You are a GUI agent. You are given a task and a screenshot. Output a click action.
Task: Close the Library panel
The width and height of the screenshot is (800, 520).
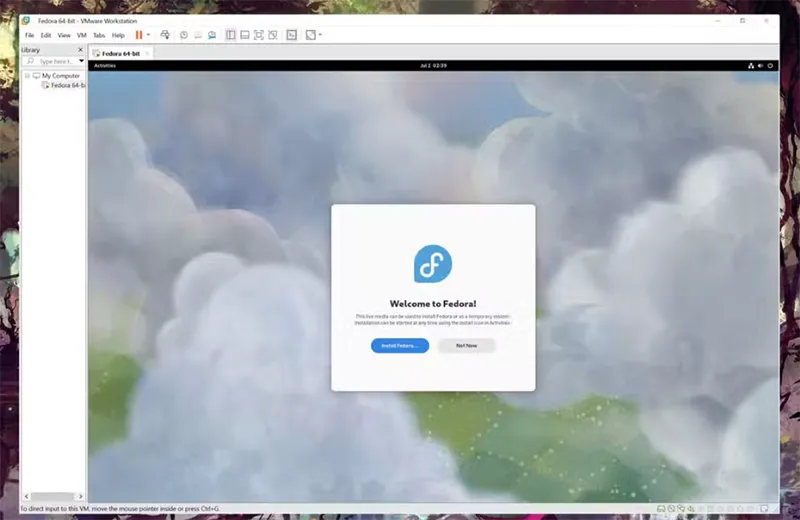pos(80,49)
